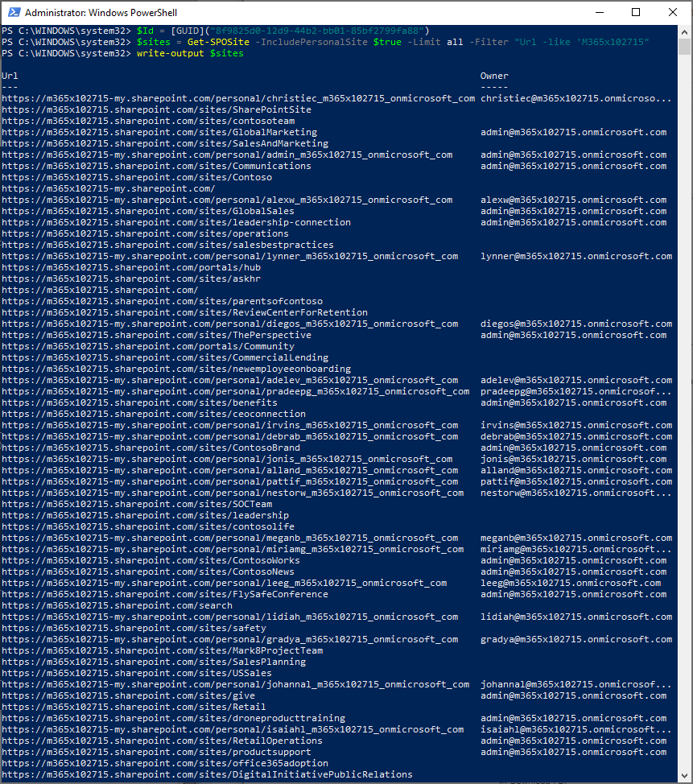The image size is (693, 784).
Task: Select the nestorw personal site URL
Action: [x=233, y=493]
